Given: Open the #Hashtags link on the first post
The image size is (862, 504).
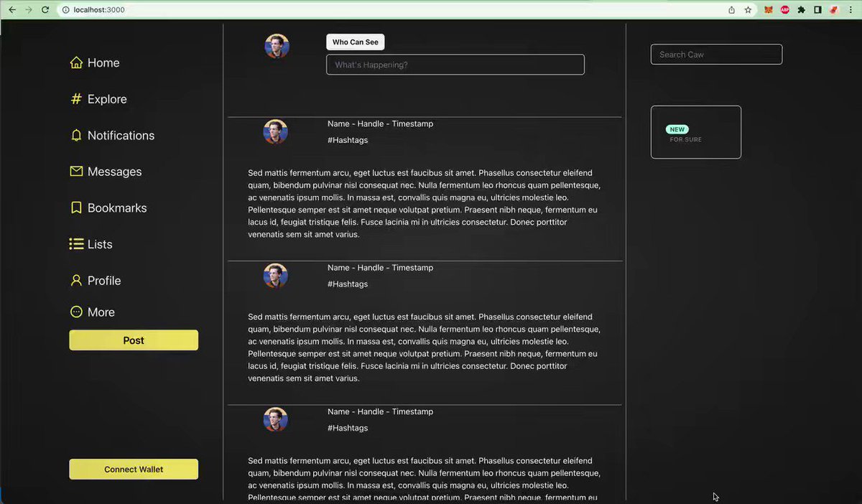Looking at the screenshot, I should pos(347,140).
